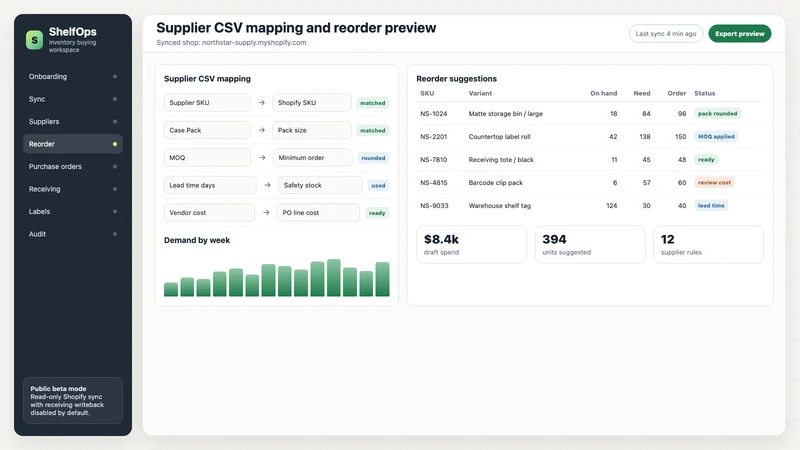Open the Suppliers page
The height and width of the screenshot is (450, 800).
72,121
